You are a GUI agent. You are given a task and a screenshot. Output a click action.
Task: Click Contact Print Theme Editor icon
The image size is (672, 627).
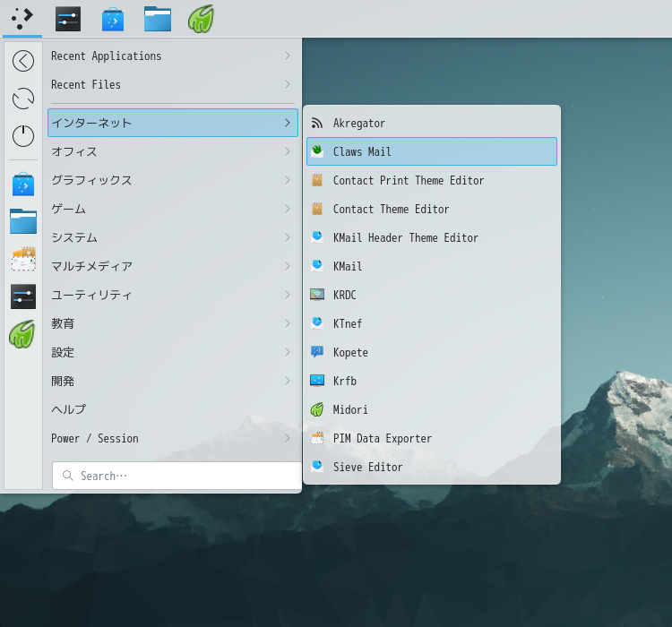pos(316,180)
